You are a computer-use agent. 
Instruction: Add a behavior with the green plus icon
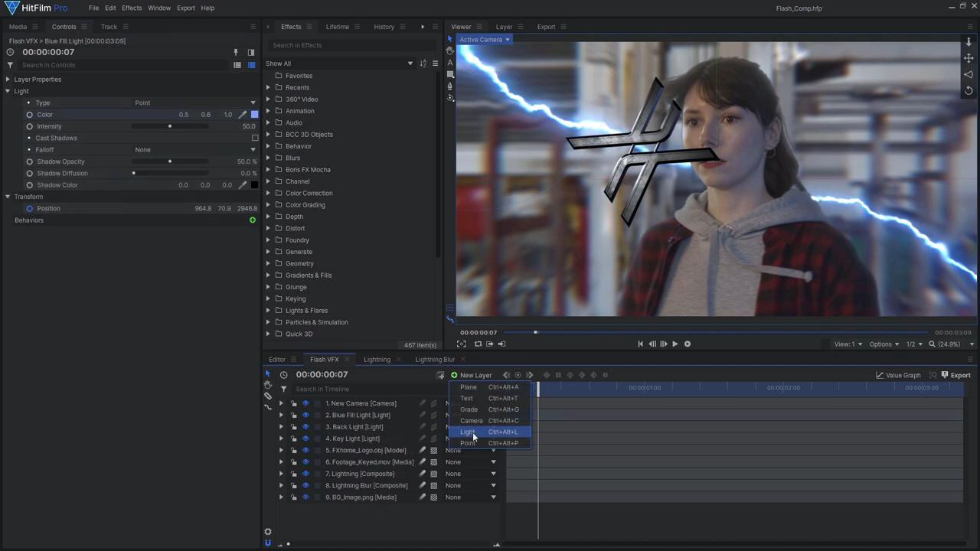click(253, 220)
